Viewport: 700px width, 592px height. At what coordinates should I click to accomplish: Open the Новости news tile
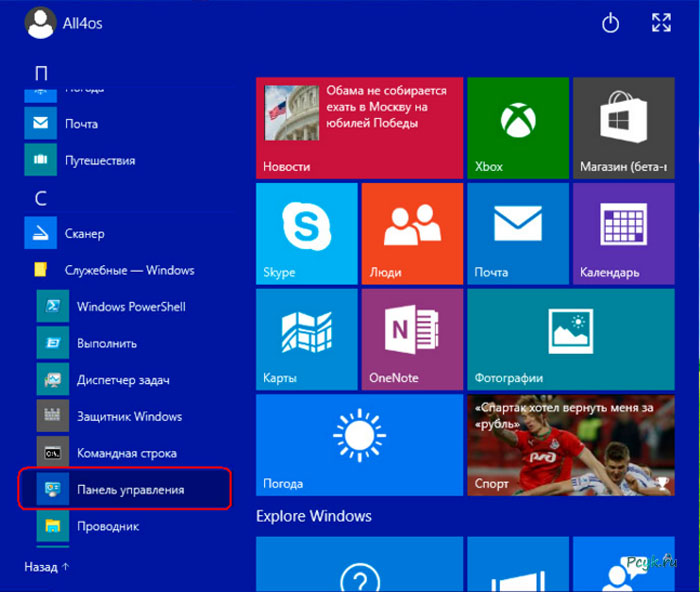pos(359,128)
